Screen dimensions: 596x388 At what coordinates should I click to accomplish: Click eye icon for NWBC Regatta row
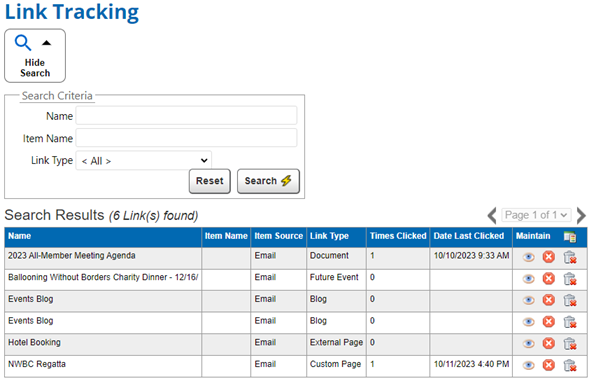528,366
